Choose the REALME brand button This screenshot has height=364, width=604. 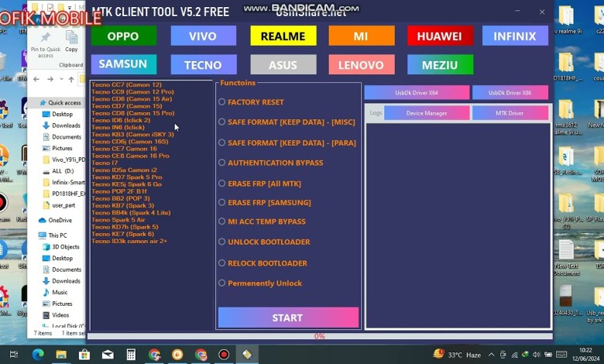[x=283, y=36]
